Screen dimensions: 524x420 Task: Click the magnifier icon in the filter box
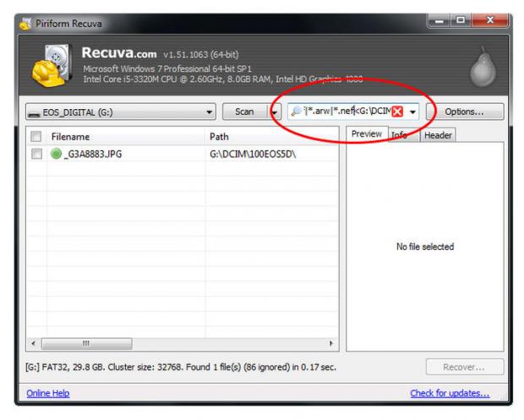tap(295, 112)
